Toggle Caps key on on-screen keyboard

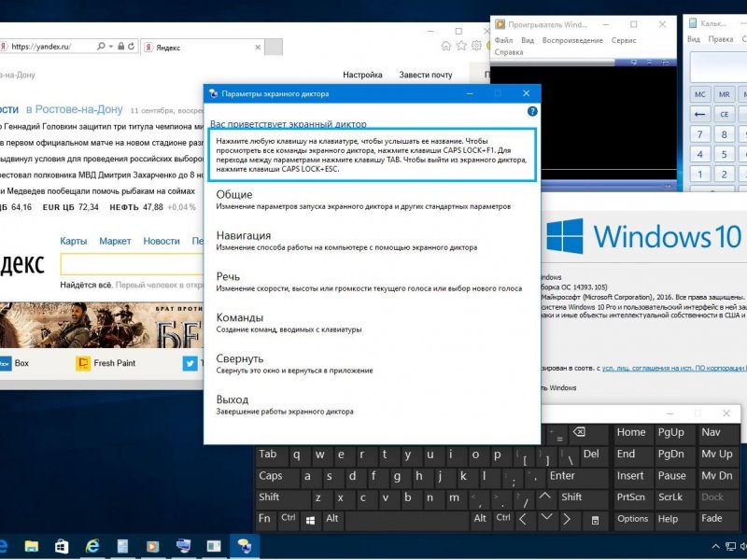(276, 476)
